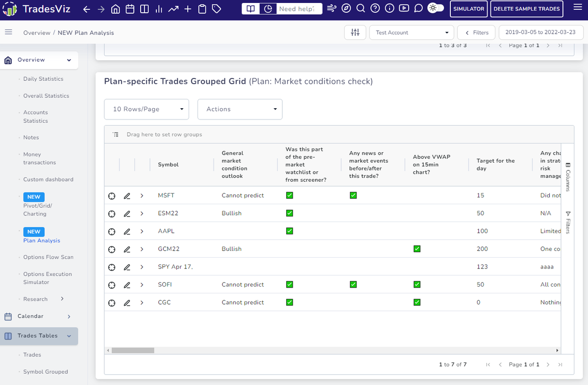Open the chat bubble icon

coord(418,8)
